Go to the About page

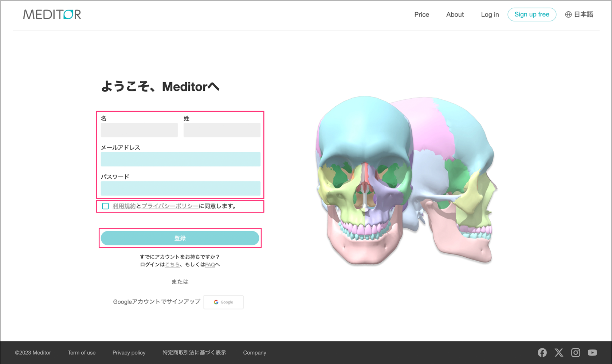455,15
